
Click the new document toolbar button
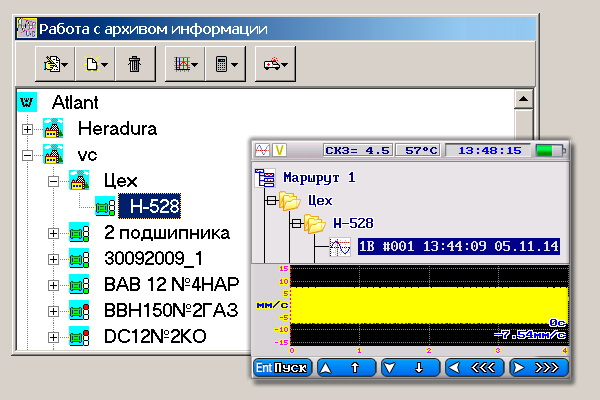[95, 64]
